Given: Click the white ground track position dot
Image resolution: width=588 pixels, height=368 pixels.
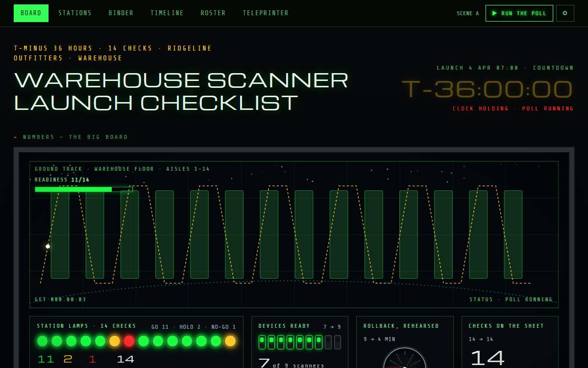Looking at the screenshot, I should 48,246.
